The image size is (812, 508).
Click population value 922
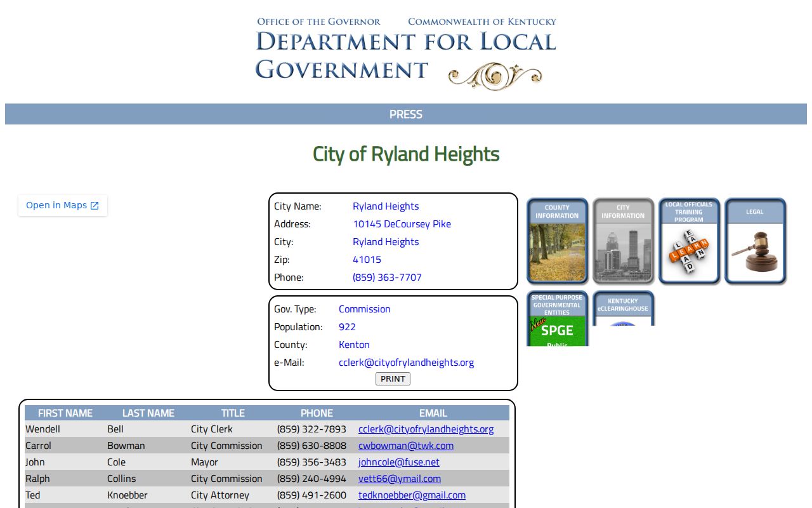coord(347,327)
